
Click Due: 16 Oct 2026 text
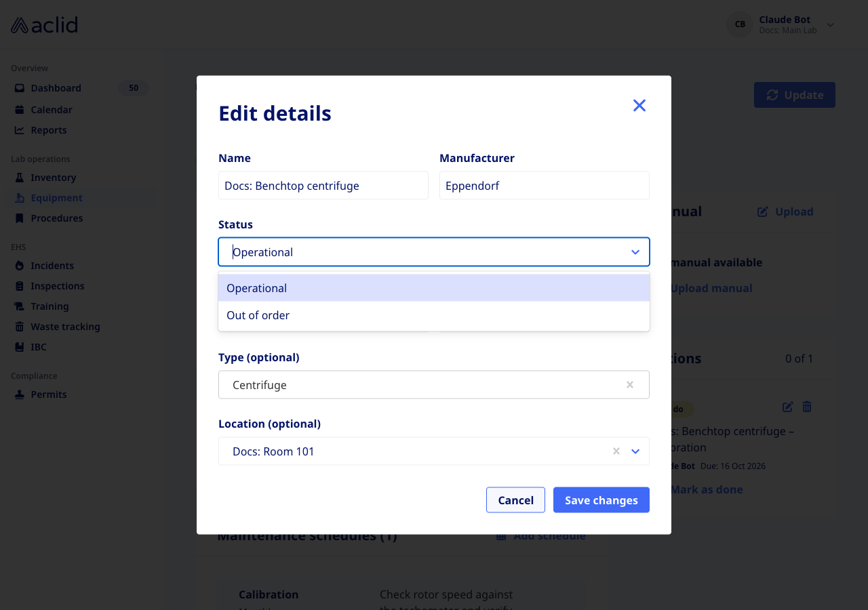point(733,466)
